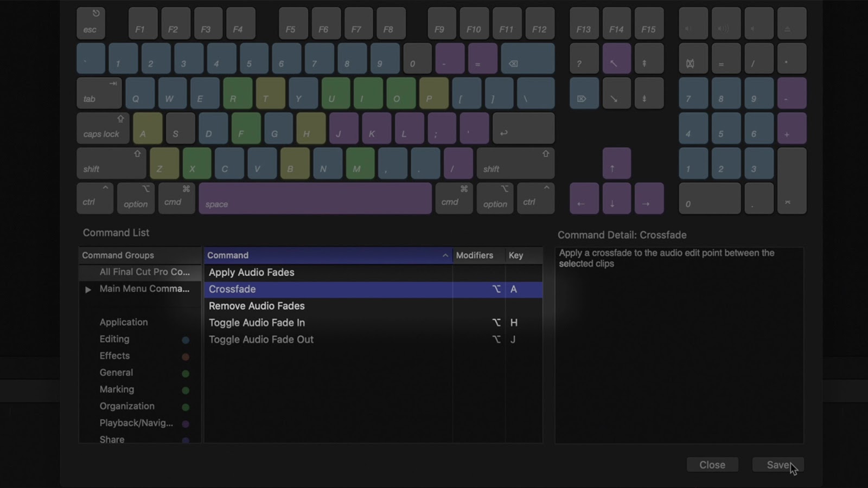The image size is (868, 488).
Task: Click the H key on the virtual keyboard
Action: (311, 128)
